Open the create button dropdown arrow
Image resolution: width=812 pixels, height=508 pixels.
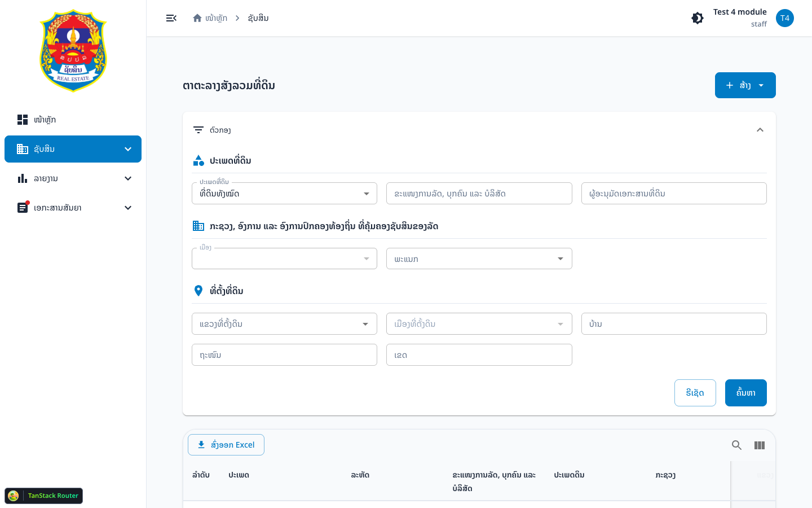(761, 85)
